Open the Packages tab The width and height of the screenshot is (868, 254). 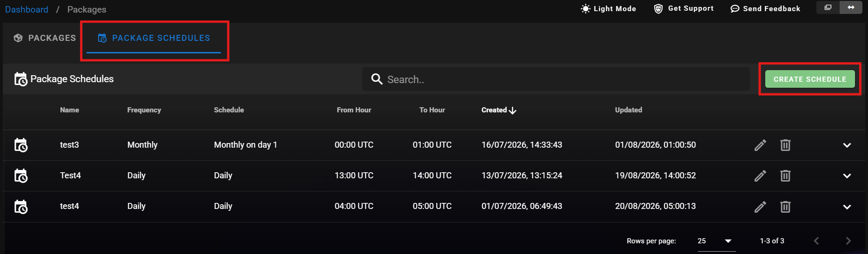click(x=45, y=38)
